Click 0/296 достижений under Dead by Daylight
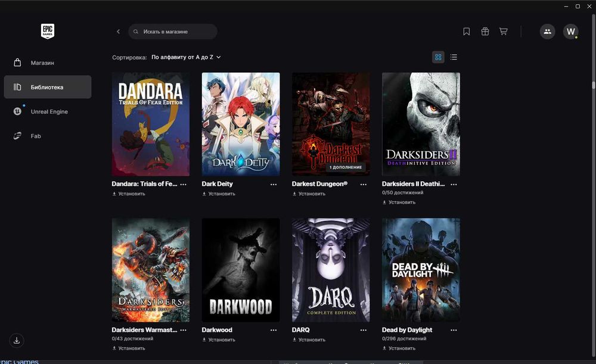The image size is (596, 364). [404, 338]
